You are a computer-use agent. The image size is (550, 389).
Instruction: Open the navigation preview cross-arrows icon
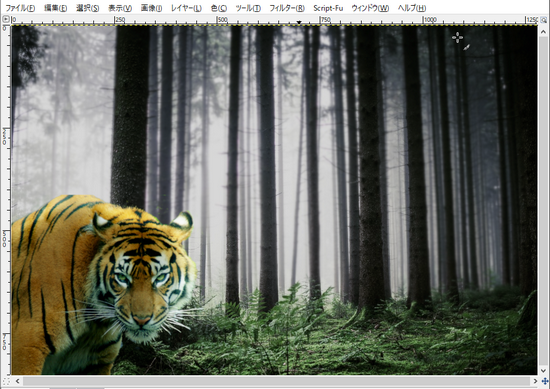[544, 381]
